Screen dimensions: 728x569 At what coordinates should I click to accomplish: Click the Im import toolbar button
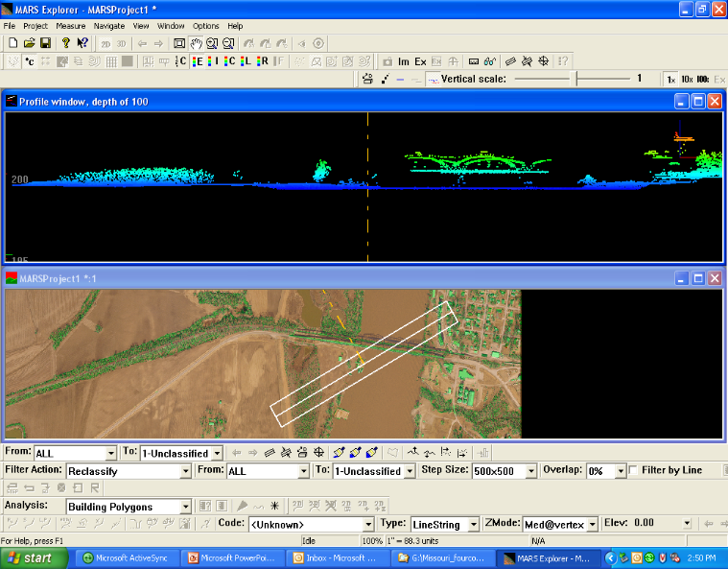click(x=403, y=61)
